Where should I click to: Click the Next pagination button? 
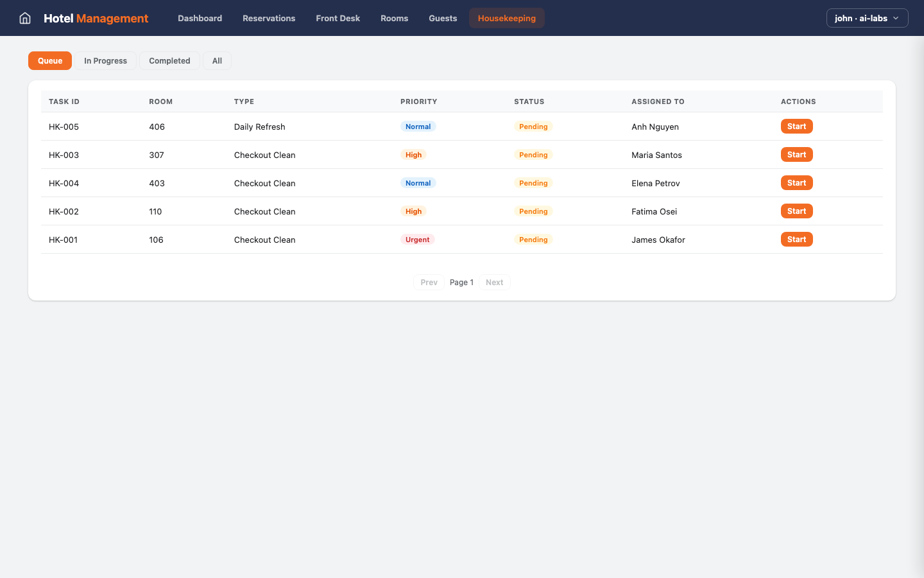tap(494, 283)
